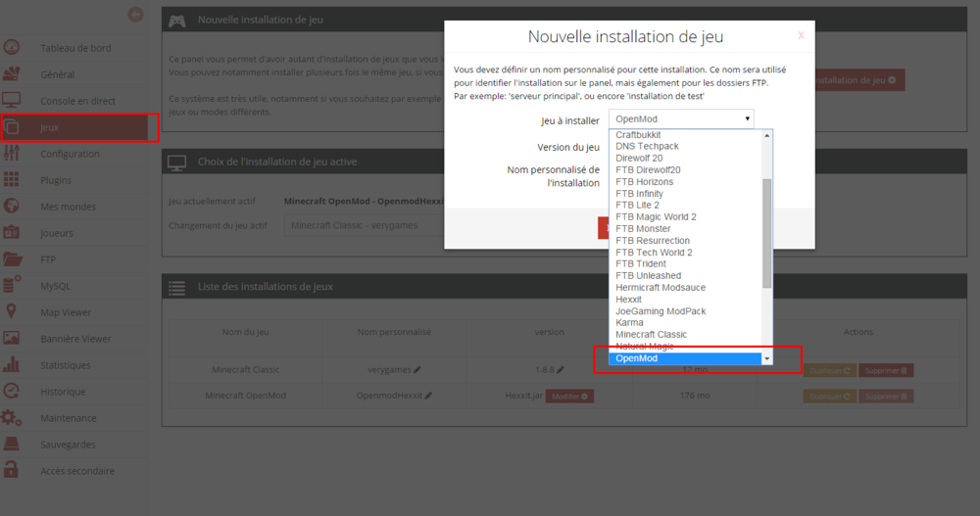980x516 pixels.
Task: Close the Nouvelle installation de jeu dialog
Action: (x=801, y=35)
